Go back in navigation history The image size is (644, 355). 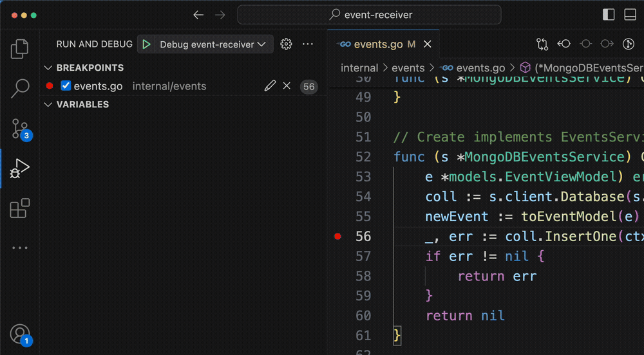coord(198,15)
